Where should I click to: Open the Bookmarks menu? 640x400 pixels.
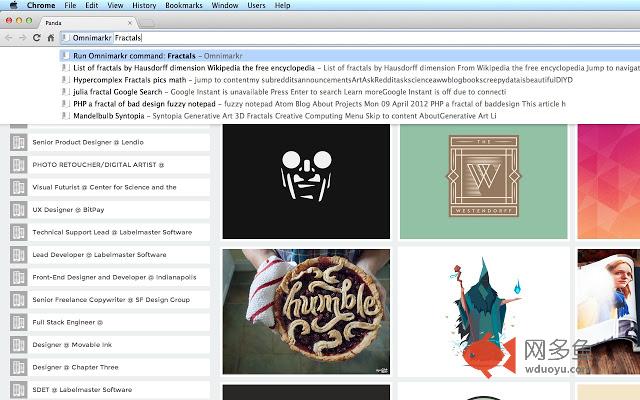tap(183, 5)
